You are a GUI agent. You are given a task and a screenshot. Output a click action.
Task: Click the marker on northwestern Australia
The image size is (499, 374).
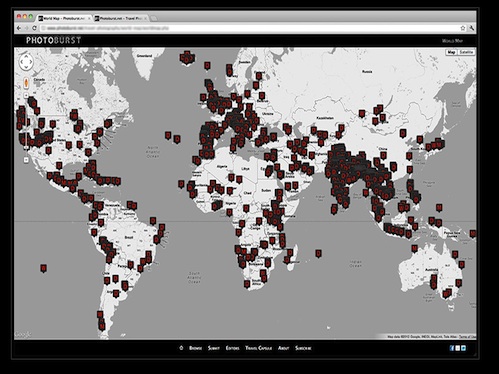(414, 249)
